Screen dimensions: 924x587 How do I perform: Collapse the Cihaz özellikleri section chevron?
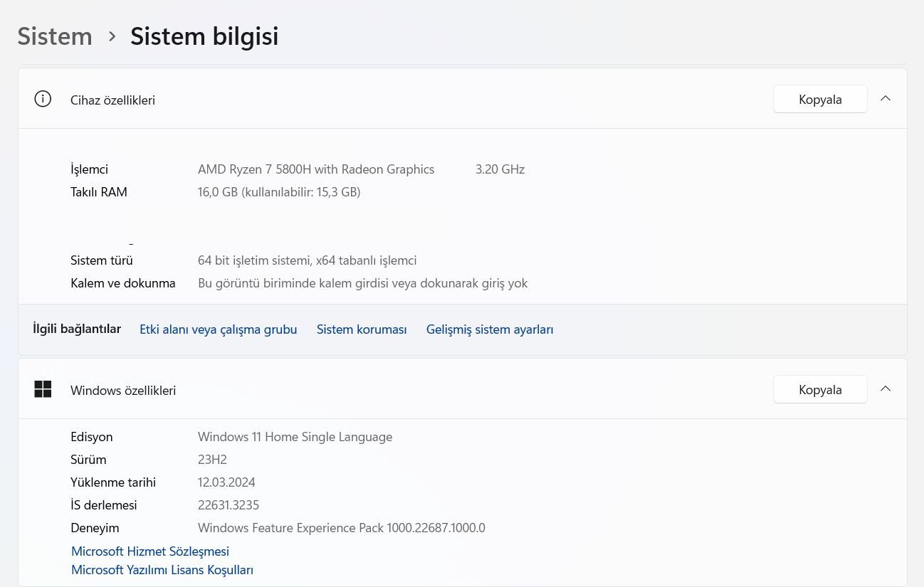[886, 99]
